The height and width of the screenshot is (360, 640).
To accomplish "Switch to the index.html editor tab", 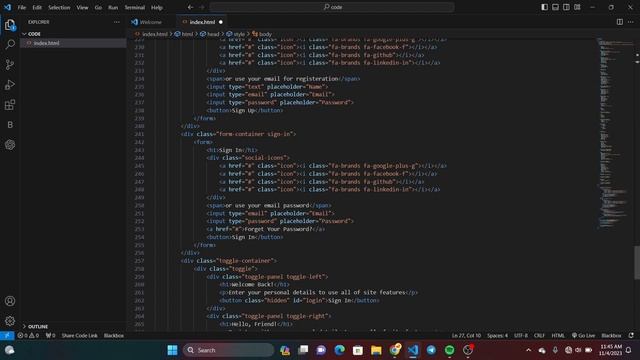I will point(202,22).
